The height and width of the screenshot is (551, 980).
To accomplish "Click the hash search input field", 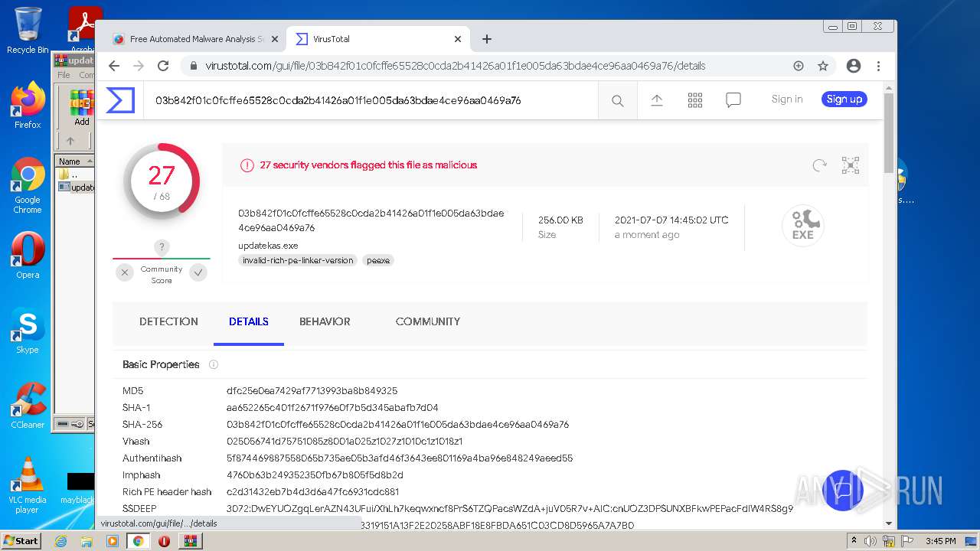I will point(371,100).
